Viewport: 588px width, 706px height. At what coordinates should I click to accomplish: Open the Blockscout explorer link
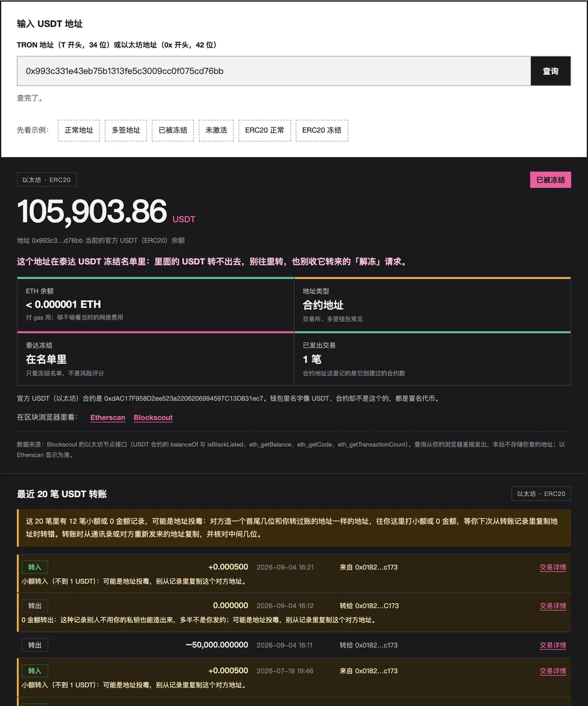point(153,418)
